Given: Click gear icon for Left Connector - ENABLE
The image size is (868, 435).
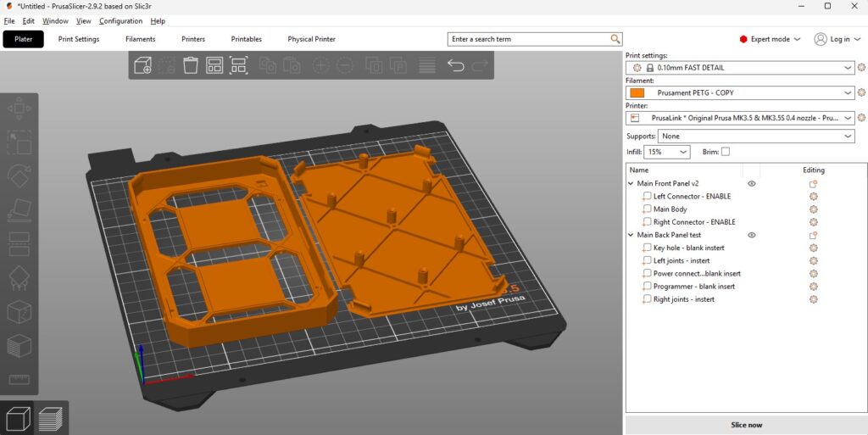Looking at the screenshot, I should pyautogui.click(x=813, y=197).
